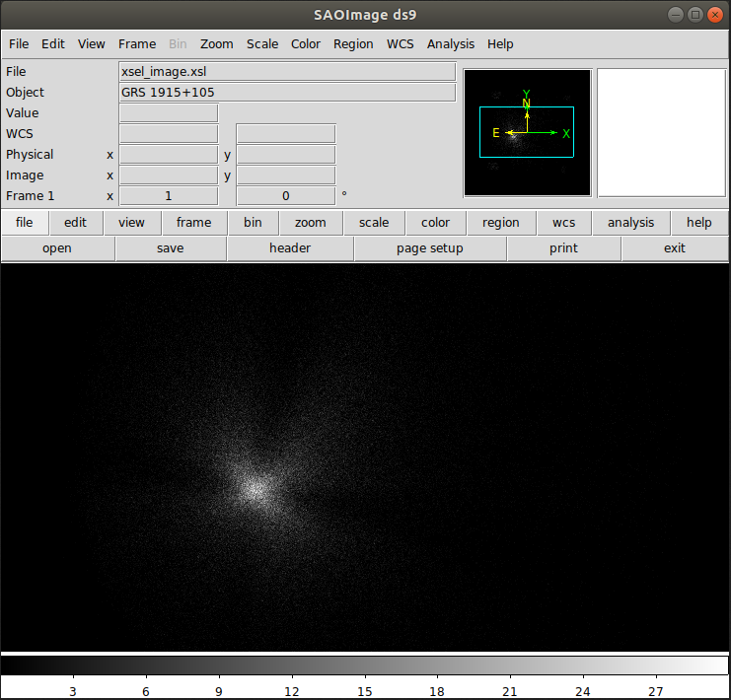Image resolution: width=731 pixels, height=700 pixels.
Task: Open the Edit menu
Action: click(52, 43)
